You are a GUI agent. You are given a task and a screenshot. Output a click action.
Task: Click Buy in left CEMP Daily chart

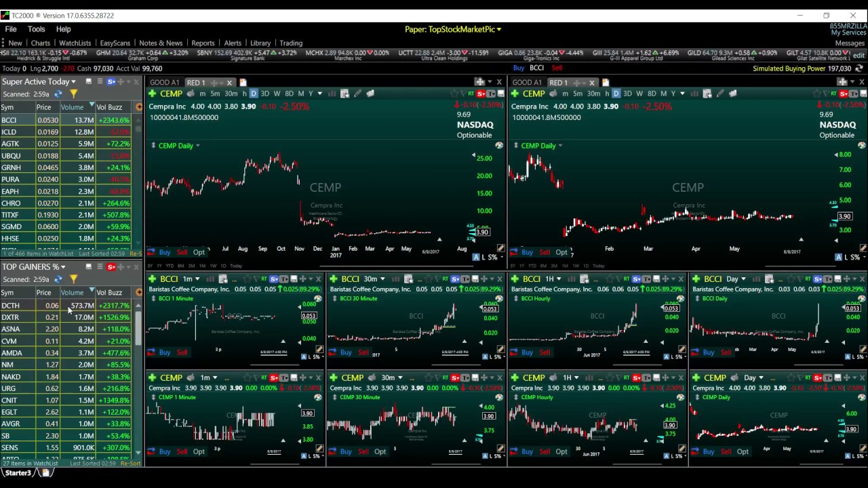click(164, 252)
